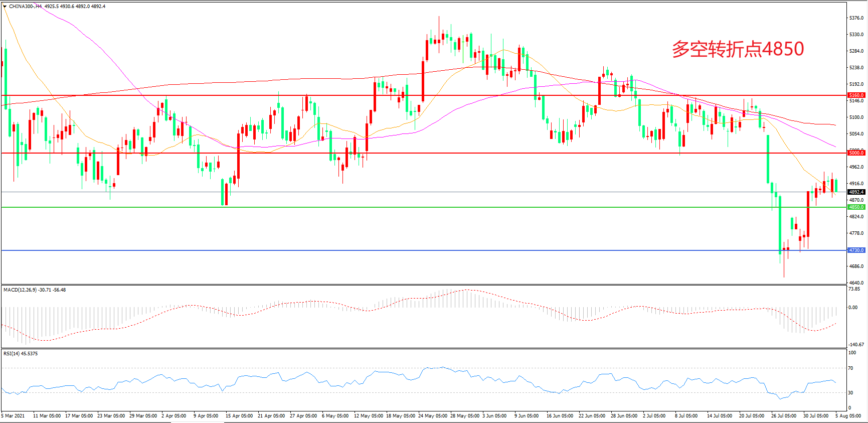This screenshot has height=423, width=868.
Task: Select the red 5000.0 price tag
Action: pos(855,153)
